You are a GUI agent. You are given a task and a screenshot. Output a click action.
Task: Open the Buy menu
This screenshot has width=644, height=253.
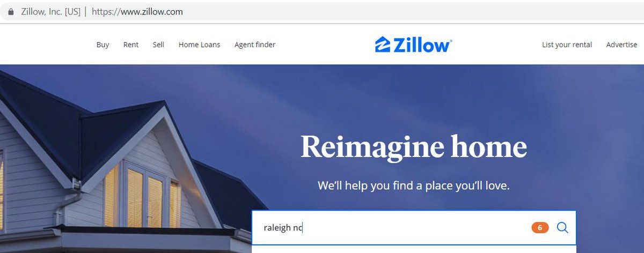click(103, 45)
